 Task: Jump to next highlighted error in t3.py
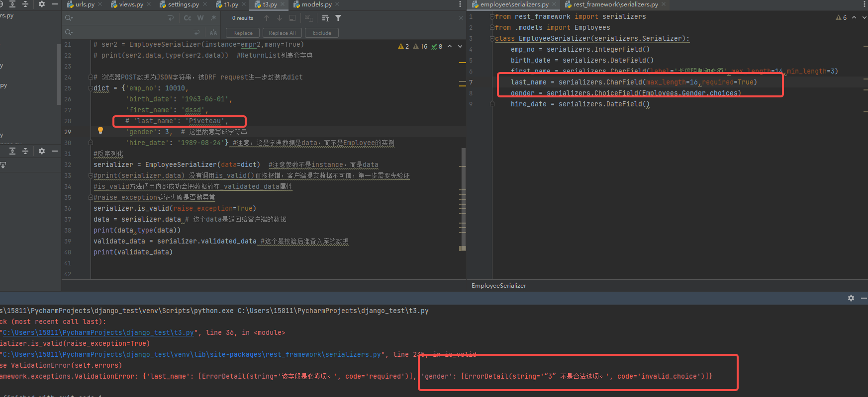coord(460,47)
